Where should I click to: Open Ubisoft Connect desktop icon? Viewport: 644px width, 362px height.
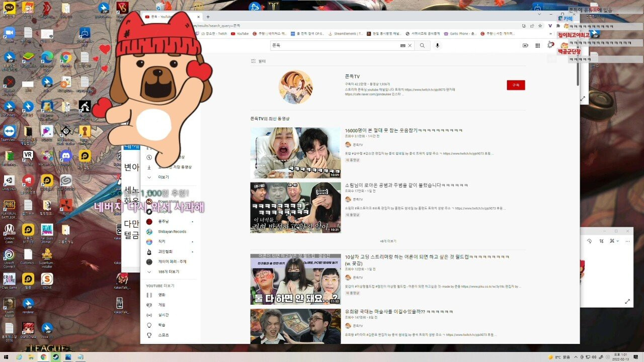[x=9, y=257]
